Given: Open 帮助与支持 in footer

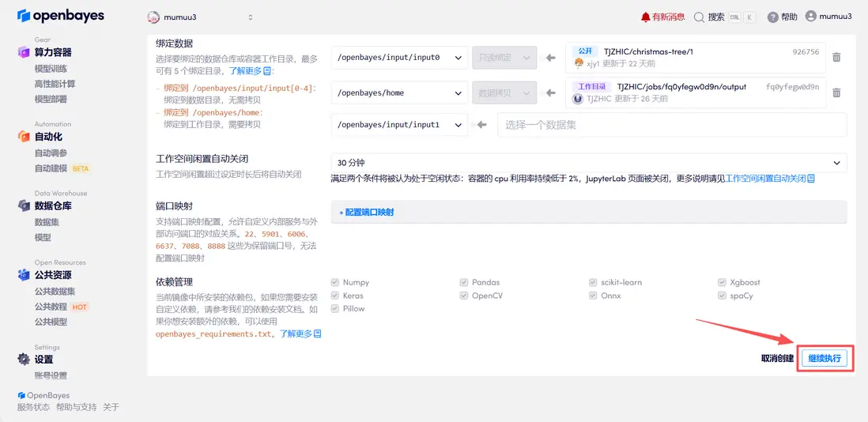Looking at the screenshot, I should [77, 407].
